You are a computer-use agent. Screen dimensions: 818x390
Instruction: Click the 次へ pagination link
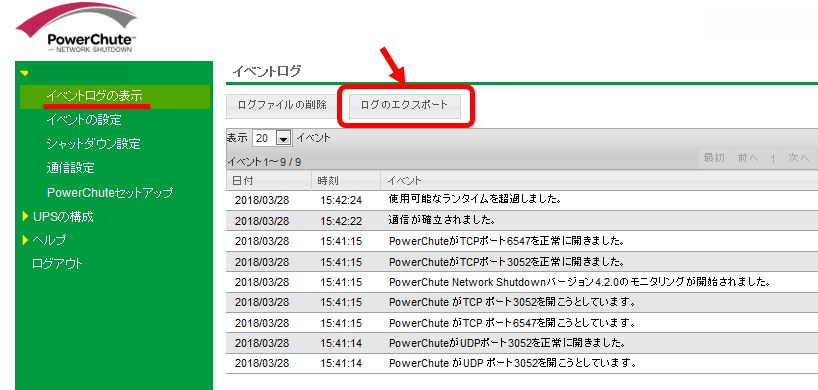click(799, 158)
